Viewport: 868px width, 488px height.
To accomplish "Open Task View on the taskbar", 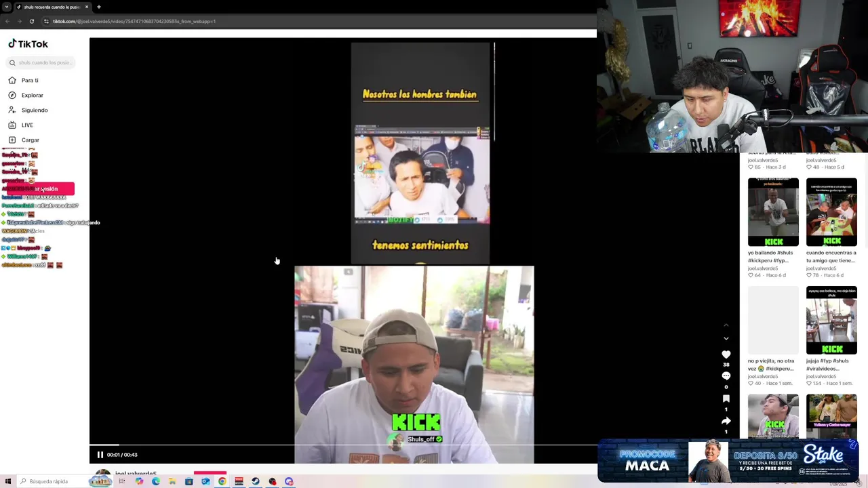I will pos(122,481).
